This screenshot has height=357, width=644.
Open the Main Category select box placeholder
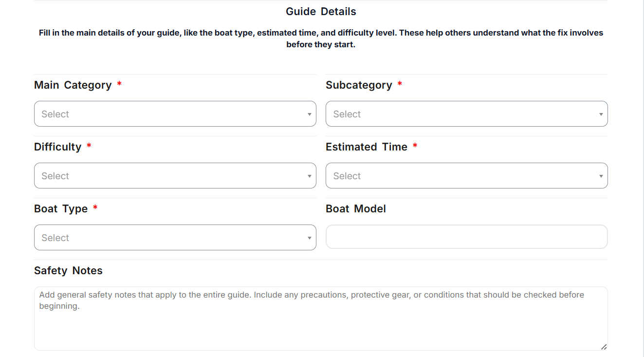click(55, 114)
